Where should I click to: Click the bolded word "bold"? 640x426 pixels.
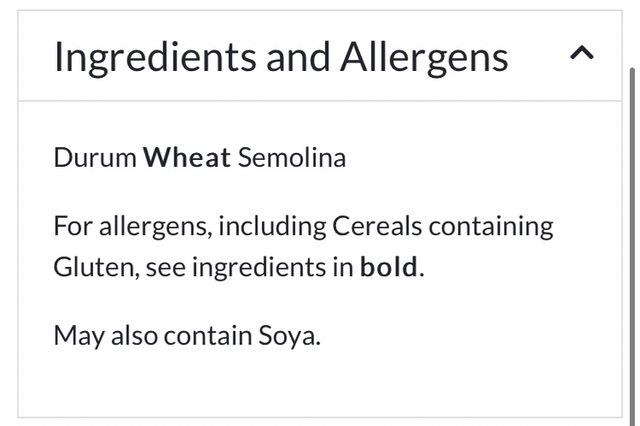tap(390, 268)
